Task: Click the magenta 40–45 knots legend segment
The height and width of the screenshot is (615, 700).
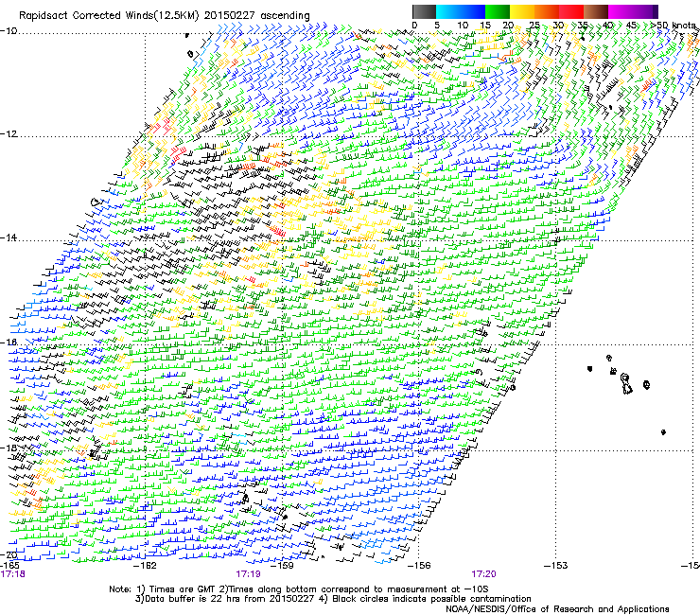Action: point(621,11)
